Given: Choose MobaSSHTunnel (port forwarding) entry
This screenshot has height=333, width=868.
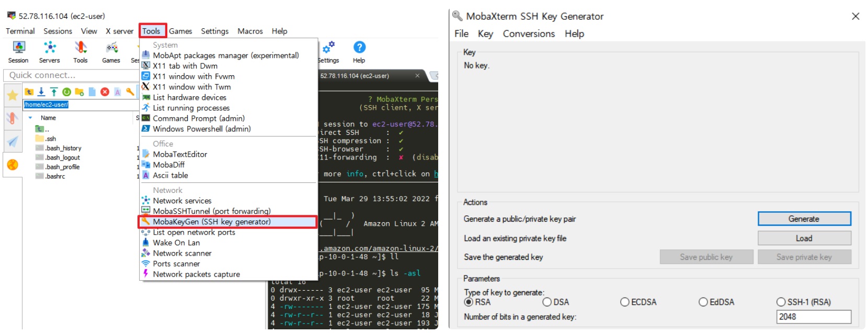Looking at the screenshot, I should 228,211.
